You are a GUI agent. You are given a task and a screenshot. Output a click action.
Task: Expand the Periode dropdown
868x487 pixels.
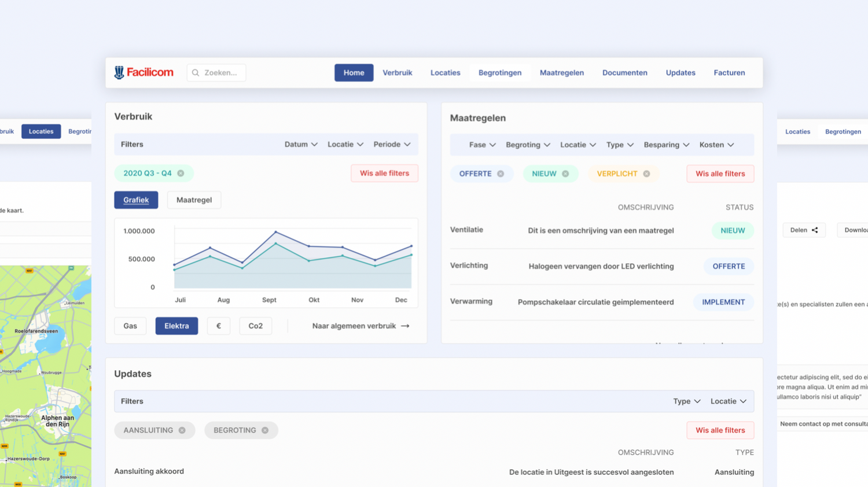click(x=392, y=145)
